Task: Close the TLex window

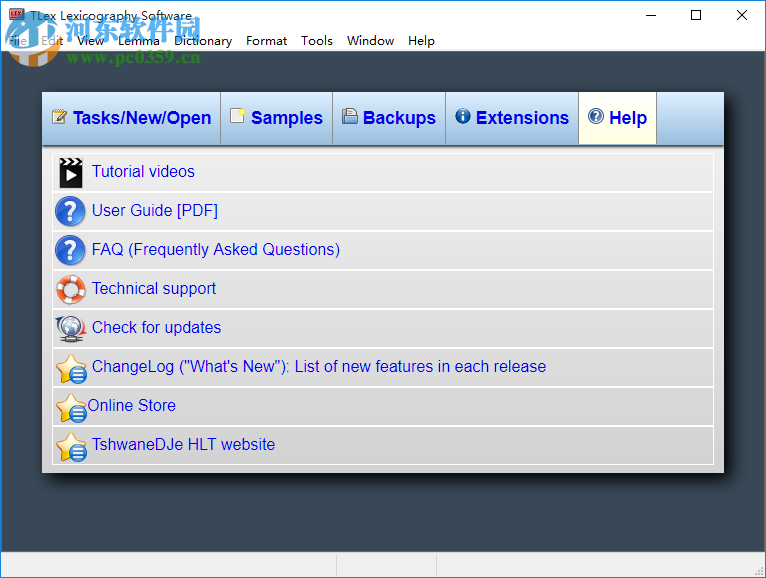Action: pos(742,15)
